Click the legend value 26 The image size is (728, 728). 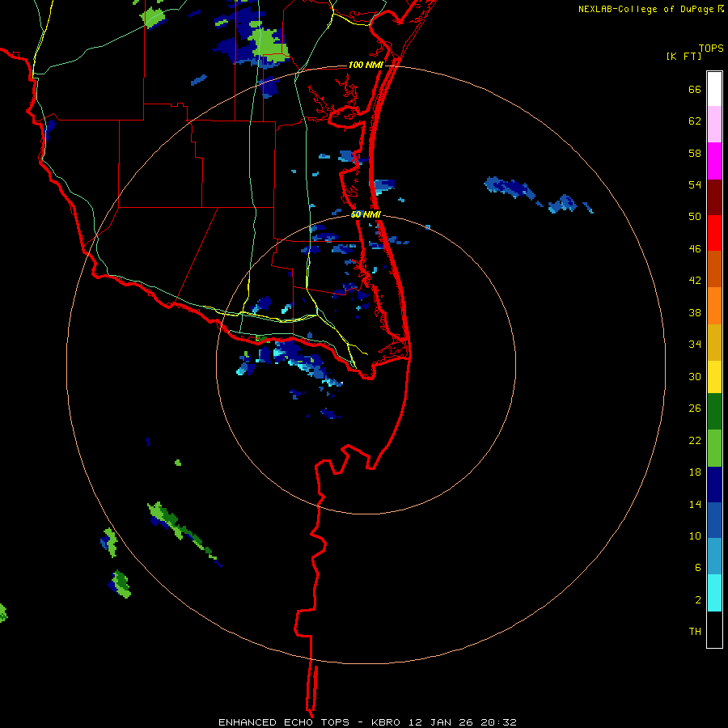click(695, 408)
